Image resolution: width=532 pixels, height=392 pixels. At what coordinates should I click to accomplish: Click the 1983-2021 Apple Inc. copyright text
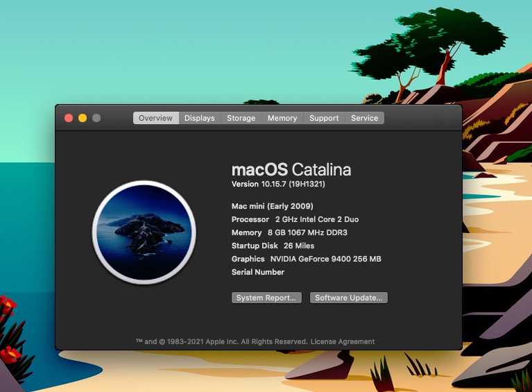[221, 341]
